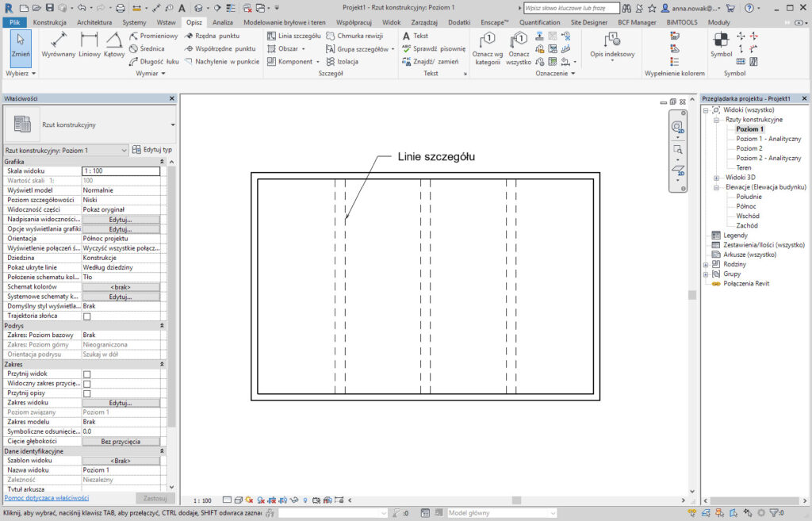The width and height of the screenshot is (812, 521).
Task: Select Poziom 2 in project browser
Action: (749, 148)
